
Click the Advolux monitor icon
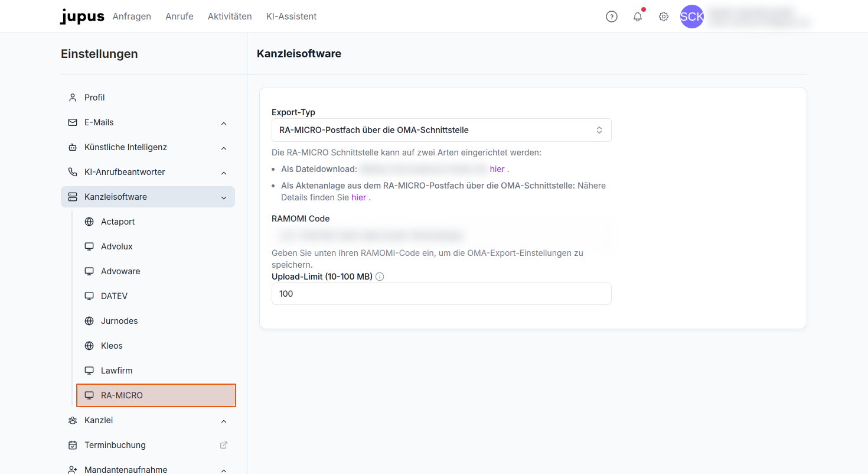point(89,246)
